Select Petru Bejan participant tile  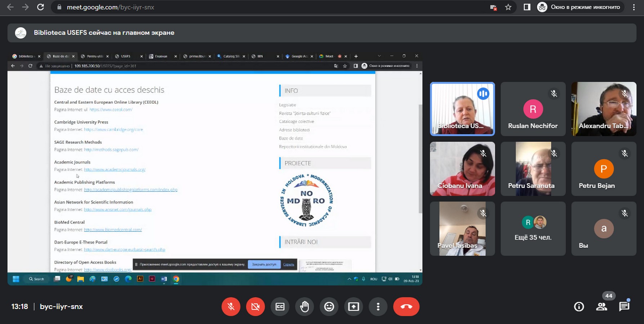[604, 169]
